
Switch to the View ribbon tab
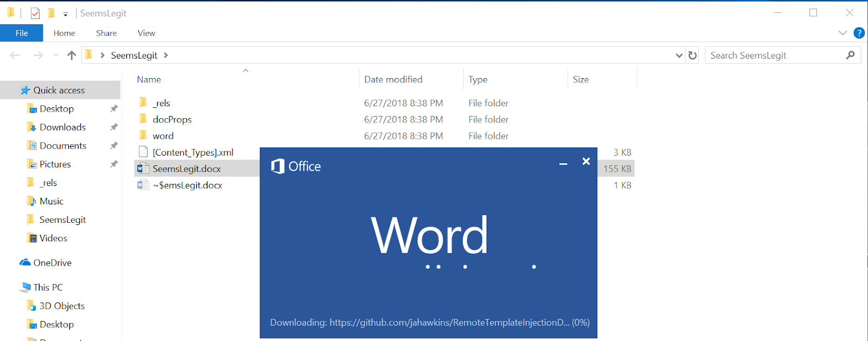(x=146, y=33)
